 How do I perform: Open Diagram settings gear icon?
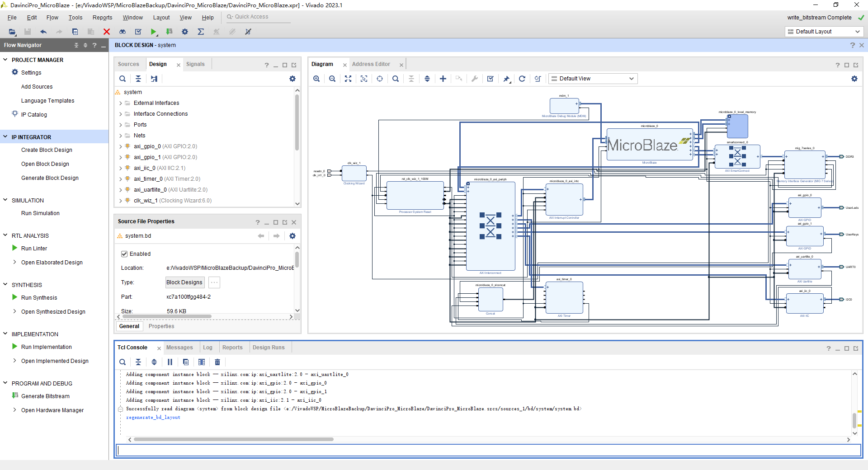click(x=854, y=79)
